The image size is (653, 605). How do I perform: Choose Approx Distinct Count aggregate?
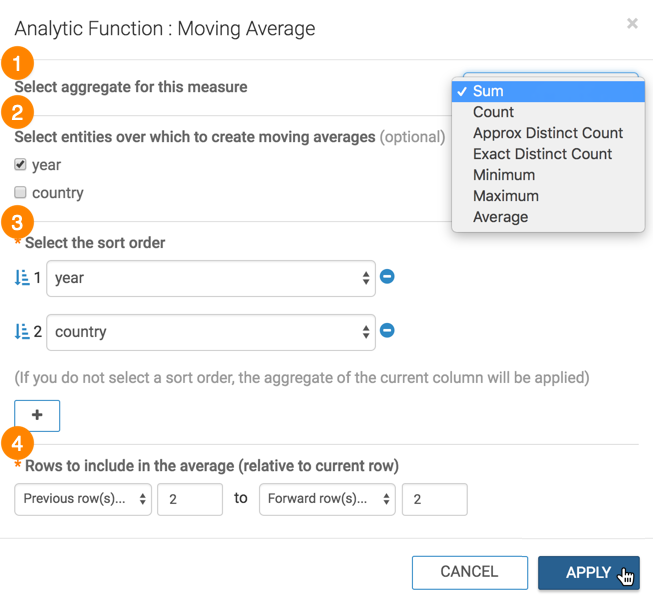(x=547, y=133)
